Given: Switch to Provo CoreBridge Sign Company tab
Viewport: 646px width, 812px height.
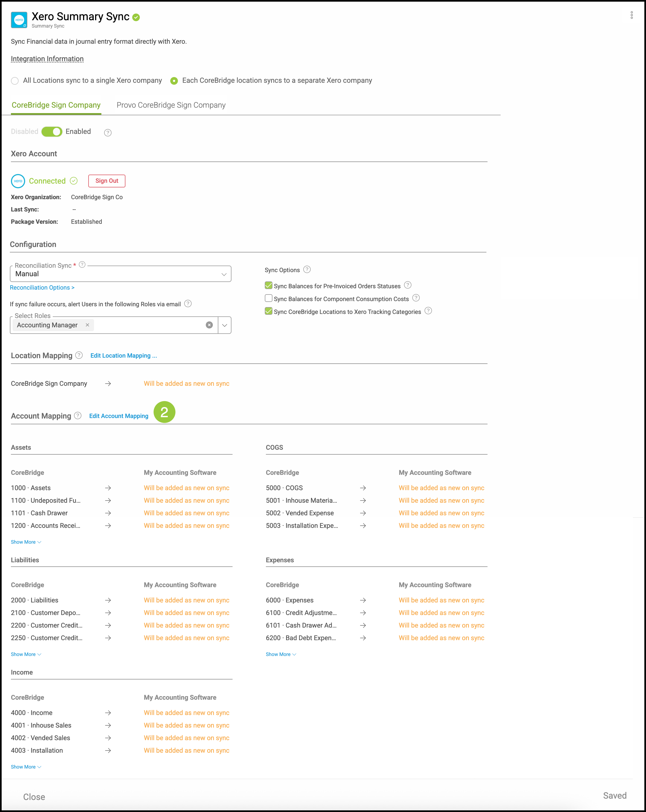Looking at the screenshot, I should pyautogui.click(x=171, y=105).
